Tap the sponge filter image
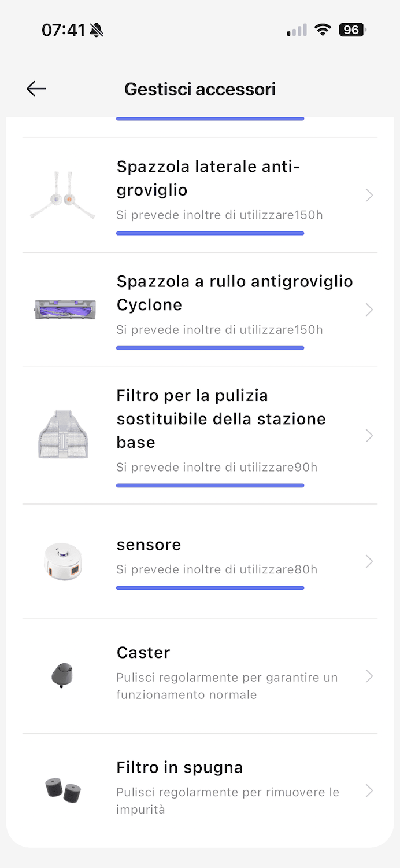 coord(63,790)
